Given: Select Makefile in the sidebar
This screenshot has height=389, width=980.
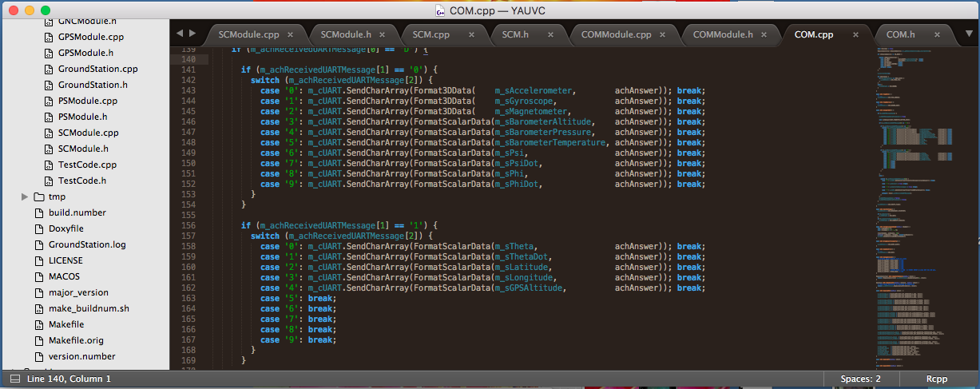Looking at the screenshot, I should pyautogui.click(x=66, y=324).
